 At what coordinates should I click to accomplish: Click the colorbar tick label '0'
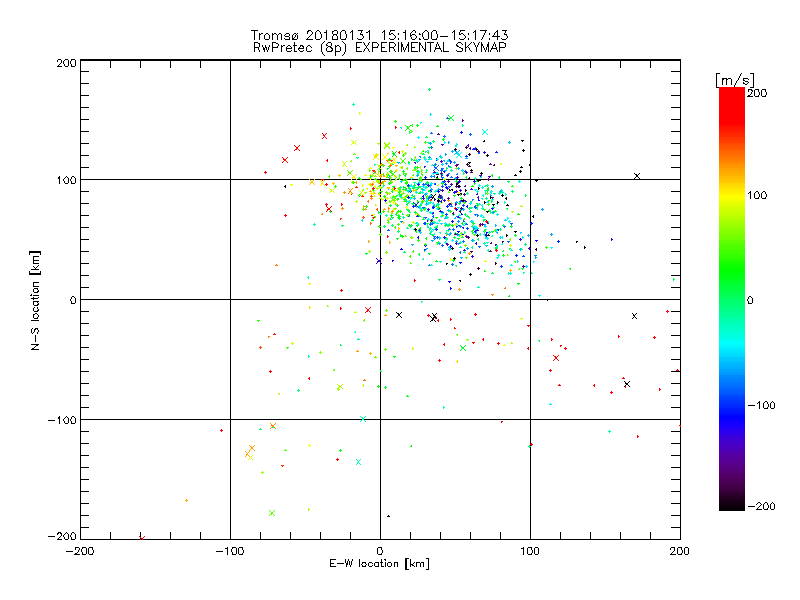(x=750, y=300)
